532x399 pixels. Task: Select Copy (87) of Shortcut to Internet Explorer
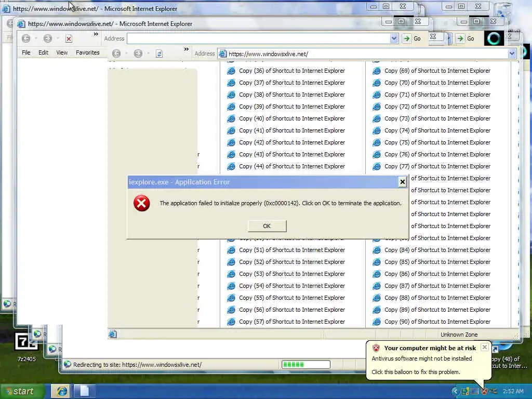[x=432, y=286]
